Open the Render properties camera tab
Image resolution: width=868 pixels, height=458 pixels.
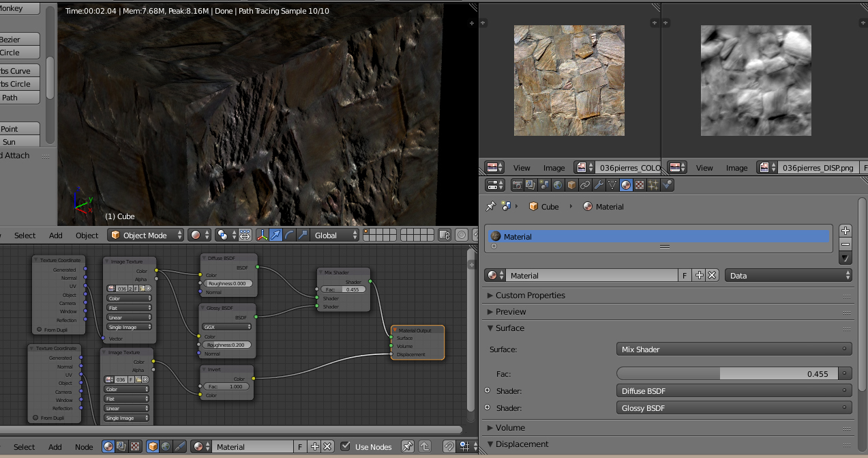point(518,185)
